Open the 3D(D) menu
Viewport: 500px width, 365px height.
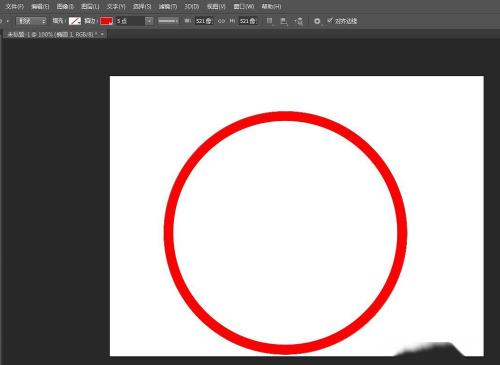(x=192, y=6)
